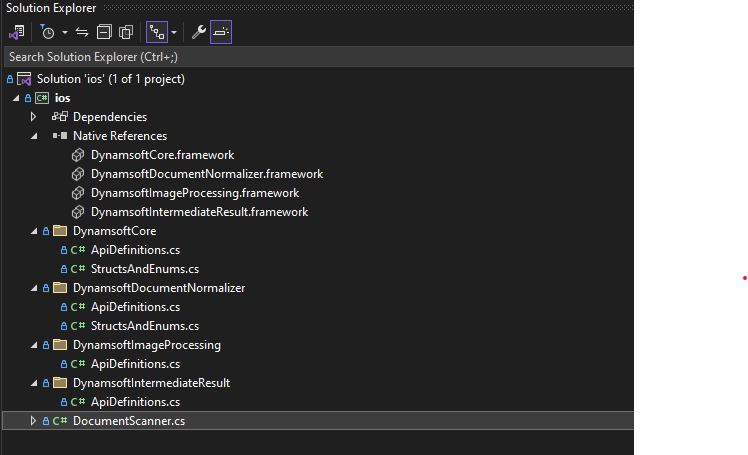The height and width of the screenshot is (455, 748).
Task: Click the Switch Views icon in toolbar
Action: 16,32
